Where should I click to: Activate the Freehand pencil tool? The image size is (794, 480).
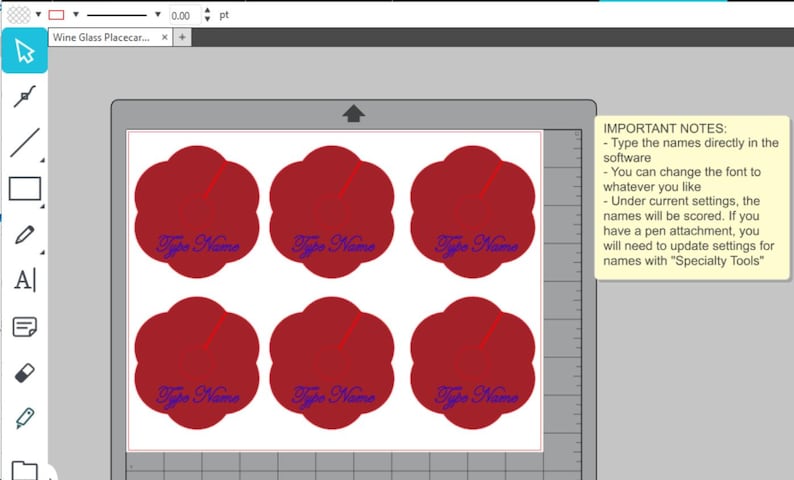click(24, 235)
